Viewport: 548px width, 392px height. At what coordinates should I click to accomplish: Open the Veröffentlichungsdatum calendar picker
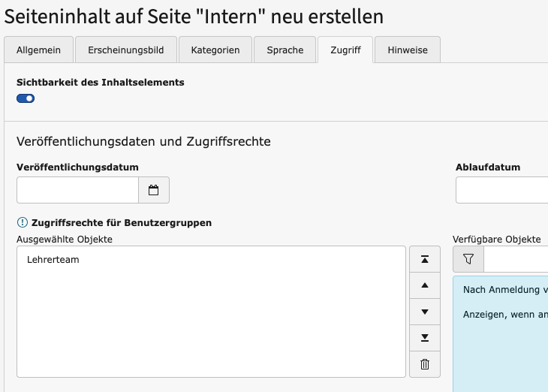[x=154, y=190]
